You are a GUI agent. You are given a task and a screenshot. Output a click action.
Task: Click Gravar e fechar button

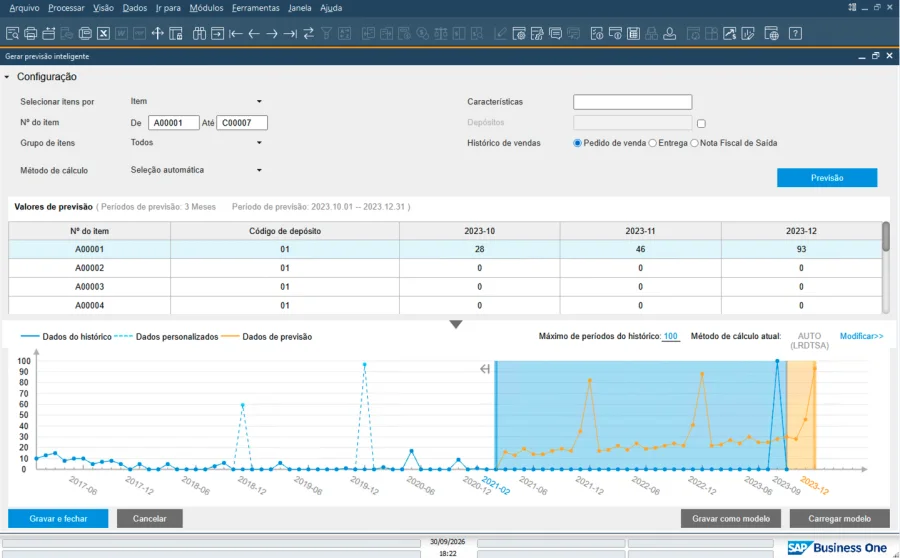coord(58,518)
